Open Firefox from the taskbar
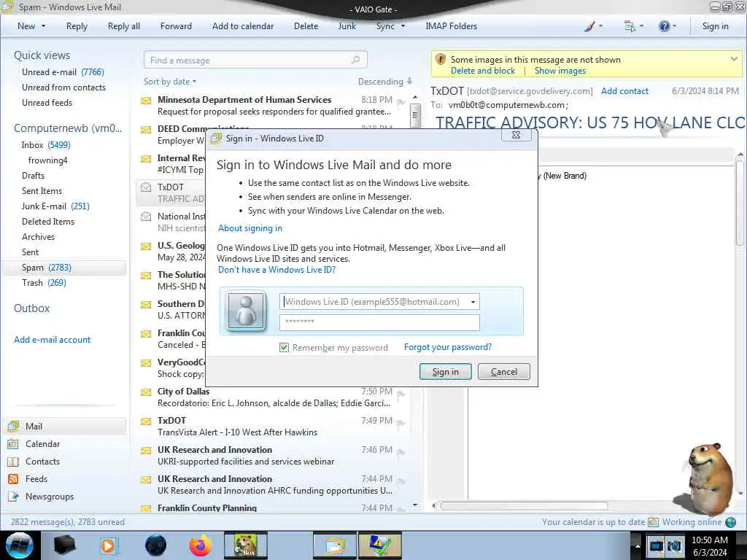The height and width of the screenshot is (560, 747). pyautogui.click(x=200, y=545)
